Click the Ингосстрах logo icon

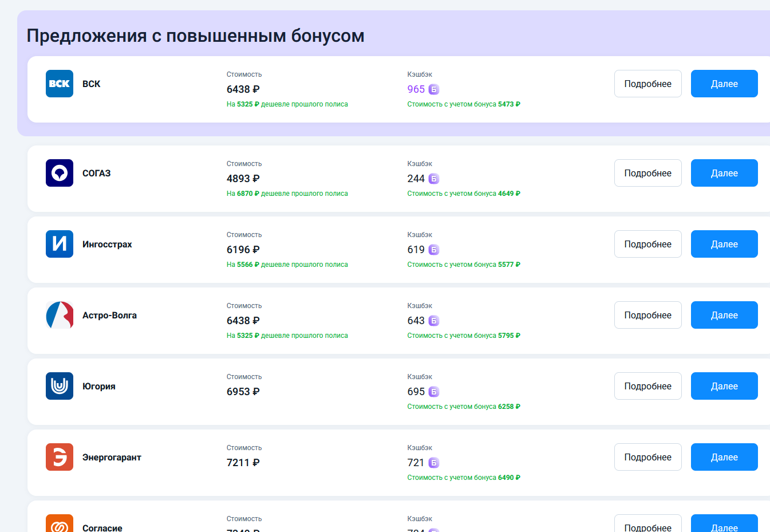[60, 244]
